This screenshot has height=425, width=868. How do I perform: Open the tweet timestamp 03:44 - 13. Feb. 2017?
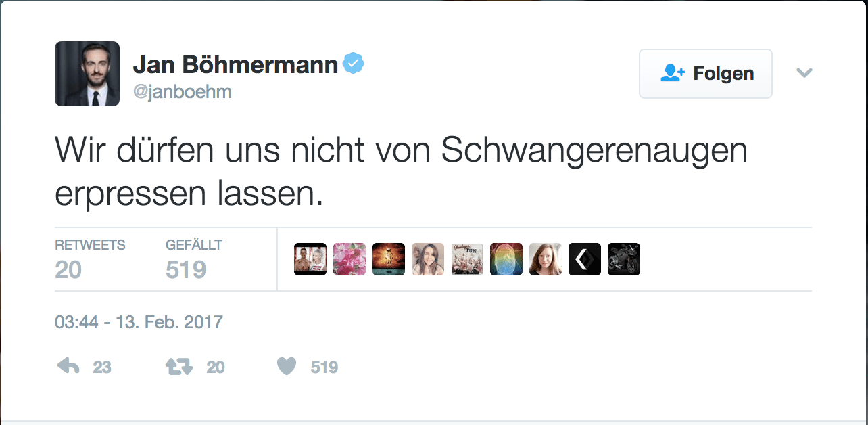tap(139, 321)
